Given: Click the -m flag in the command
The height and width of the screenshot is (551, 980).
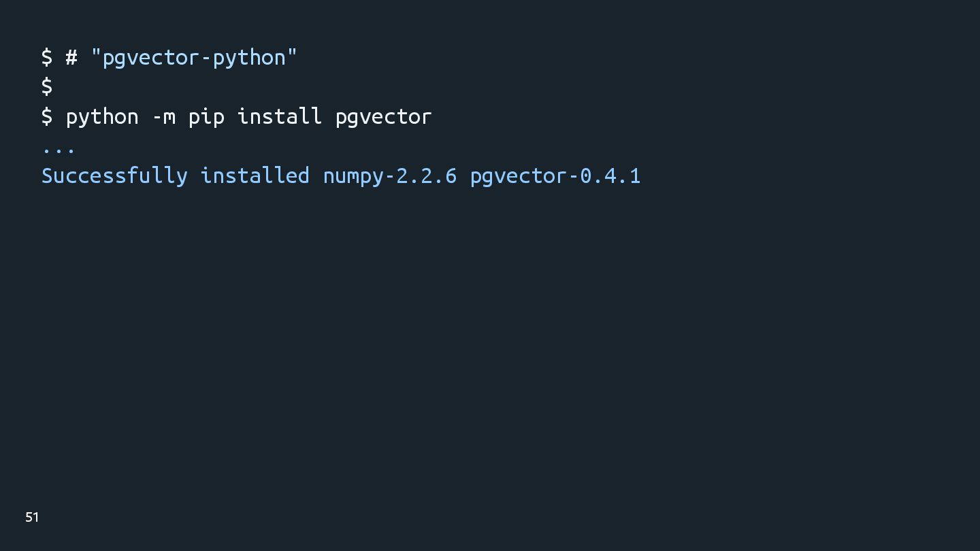Looking at the screenshot, I should [x=163, y=117].
